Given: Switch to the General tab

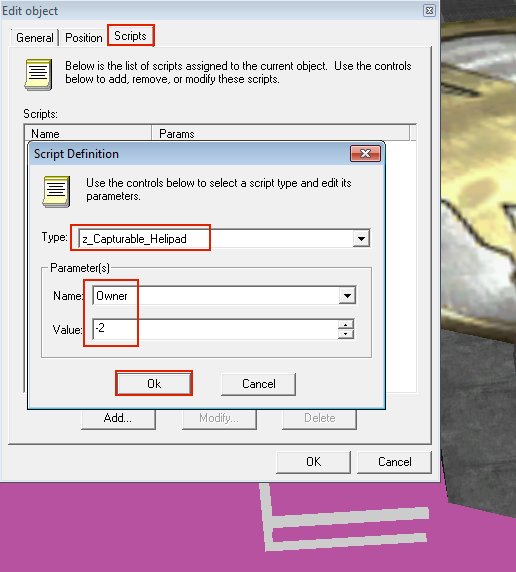Looking at the screenshot, I should (35, 38).
